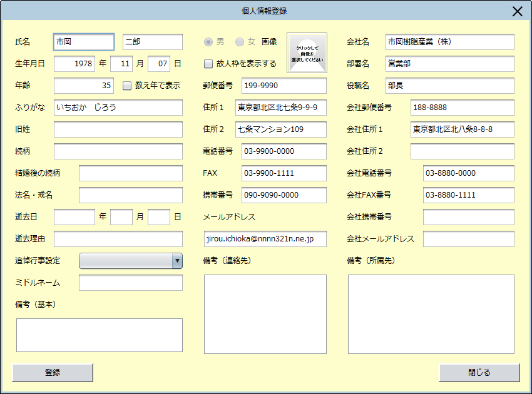
Task: Click the 画像 label text
Action: pos(269,42)
